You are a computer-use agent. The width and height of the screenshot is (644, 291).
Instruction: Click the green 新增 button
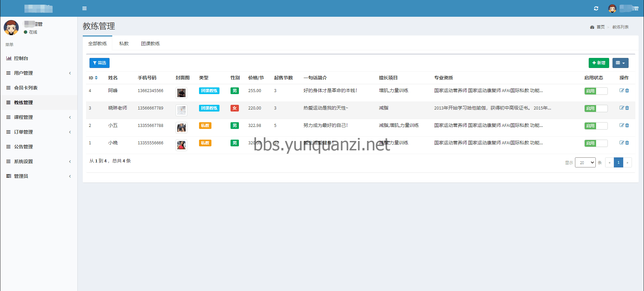click(x=598, y=63)
